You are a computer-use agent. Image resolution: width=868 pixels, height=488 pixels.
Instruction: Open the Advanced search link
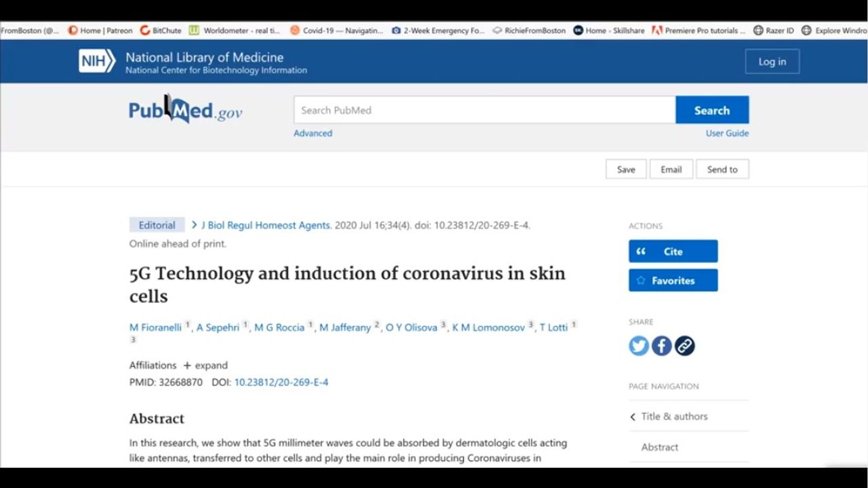[313, 134]
